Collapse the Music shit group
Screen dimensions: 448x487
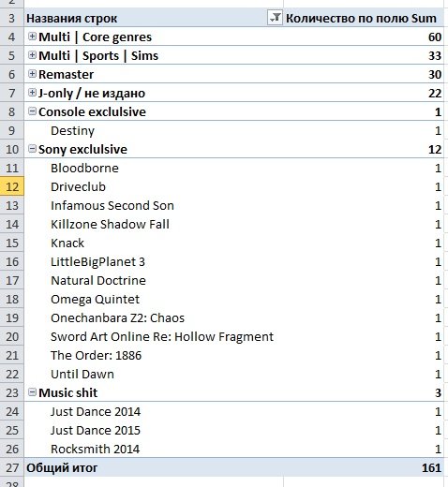coord(32,392)
